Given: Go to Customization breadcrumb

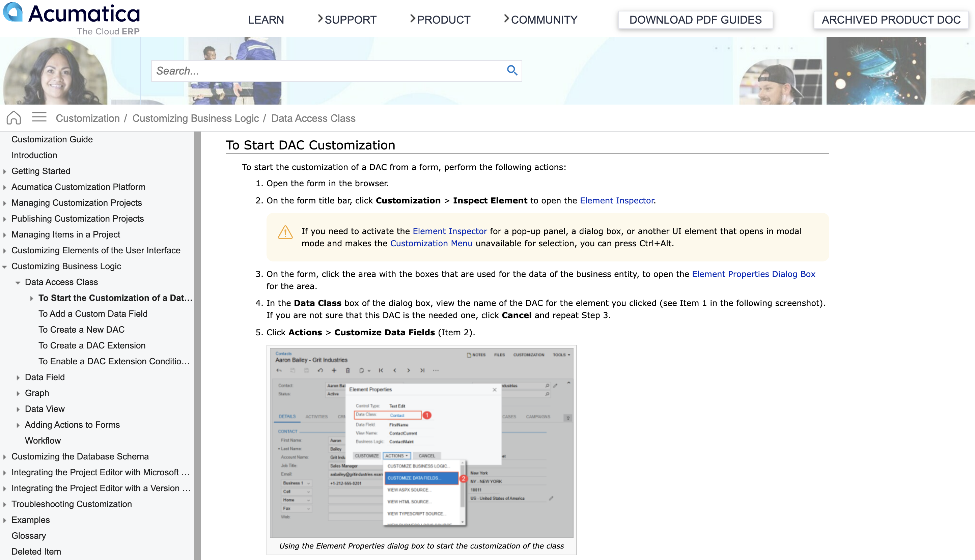Looking at the screenshot, I should click(88, 118).
